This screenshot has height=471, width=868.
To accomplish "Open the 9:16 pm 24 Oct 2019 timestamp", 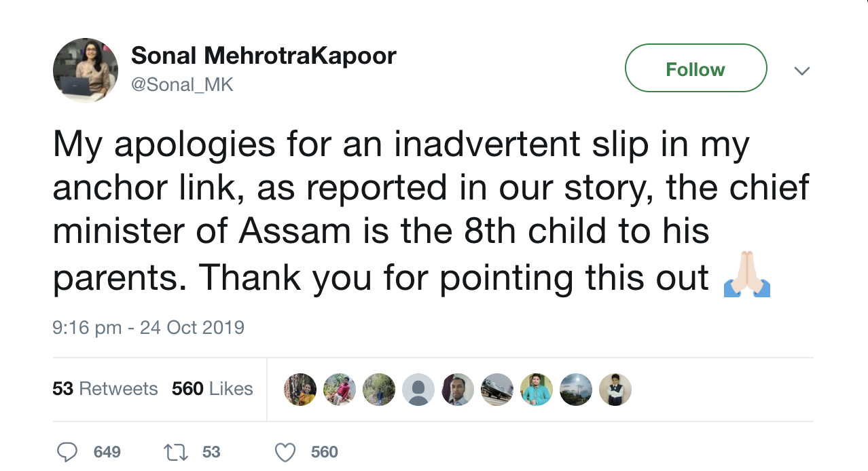I will (148, 328).
